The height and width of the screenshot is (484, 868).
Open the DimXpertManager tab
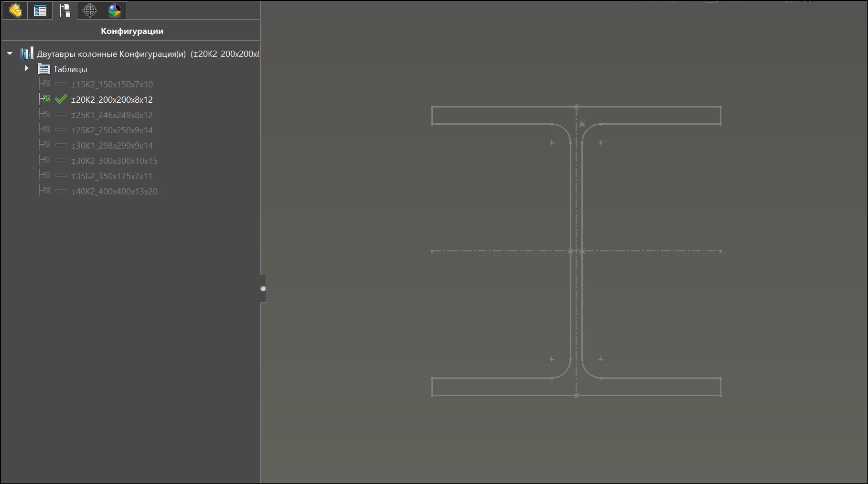point(90,10)
